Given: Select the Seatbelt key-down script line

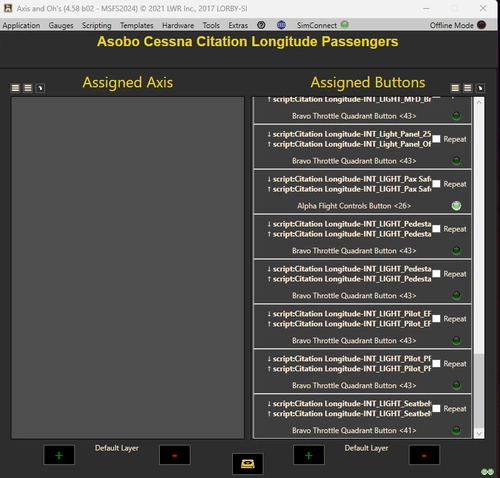Looking at the screenshot, I should [349, 404].
